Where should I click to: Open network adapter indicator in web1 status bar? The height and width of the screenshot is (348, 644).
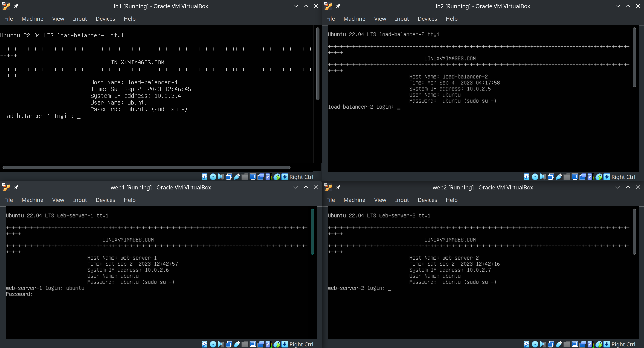coord(229,344)
